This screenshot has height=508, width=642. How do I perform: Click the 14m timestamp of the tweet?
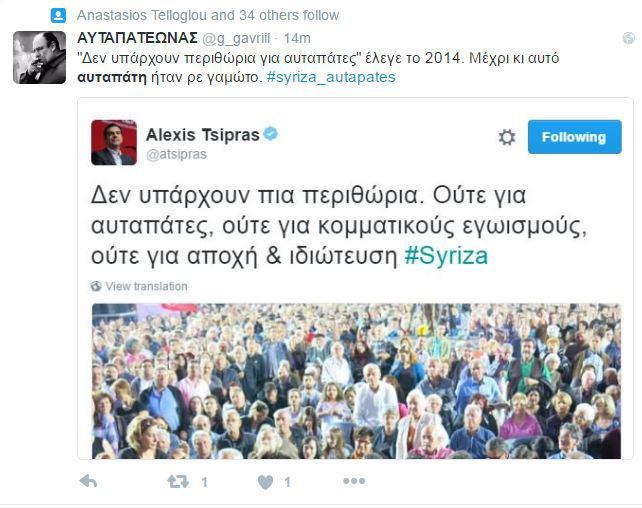coord(297,38)
